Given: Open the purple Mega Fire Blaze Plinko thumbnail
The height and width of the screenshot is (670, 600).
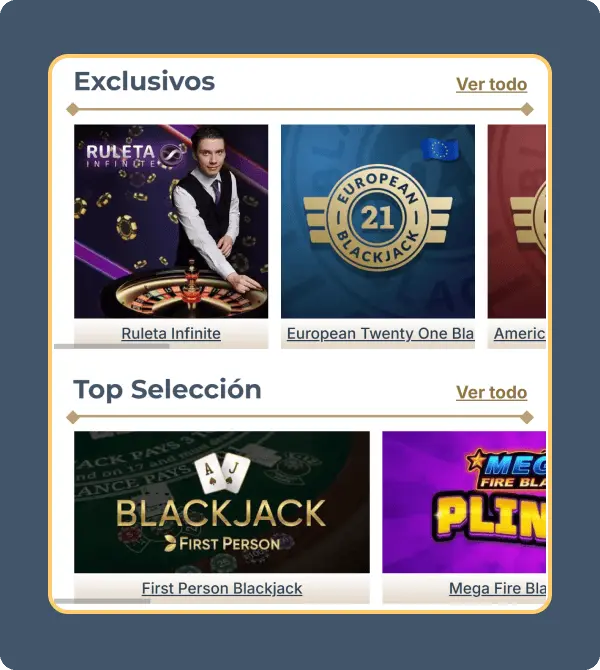Looking at the screenshot, I should pos(464,502).
